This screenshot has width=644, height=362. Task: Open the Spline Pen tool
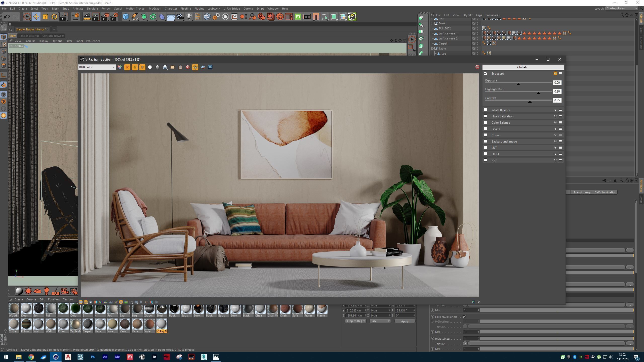[x=135, y=17]
